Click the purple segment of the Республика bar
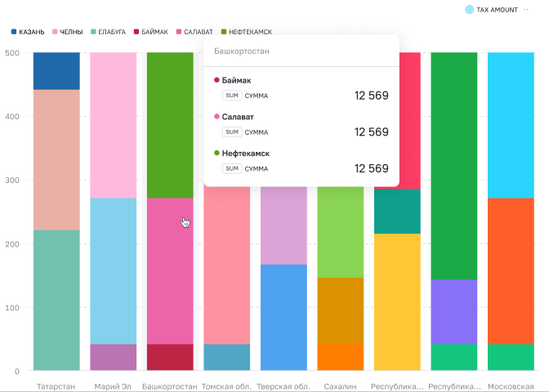 [x=454, y=312]
